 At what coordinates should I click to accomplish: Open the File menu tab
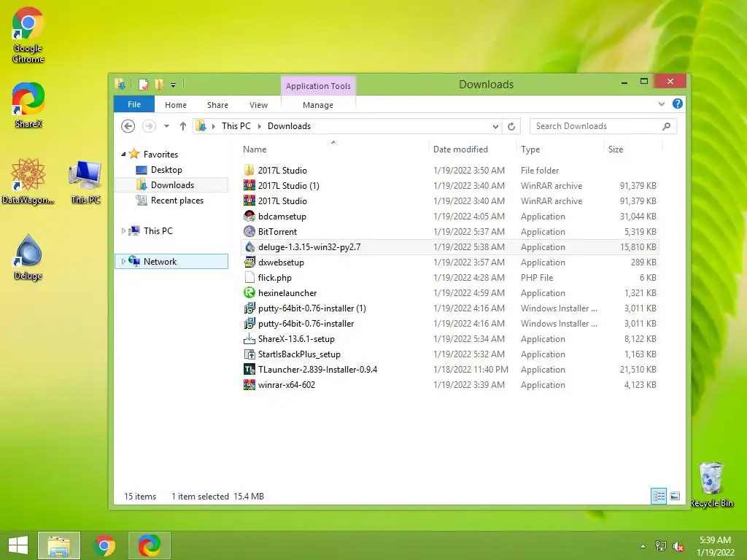(x=134, y=104)
